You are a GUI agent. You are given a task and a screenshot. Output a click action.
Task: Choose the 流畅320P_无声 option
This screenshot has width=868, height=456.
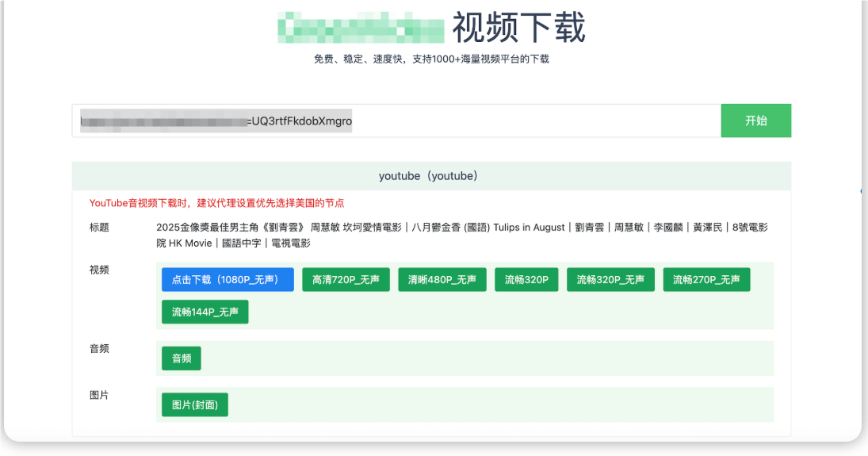(x=610, y=279)
